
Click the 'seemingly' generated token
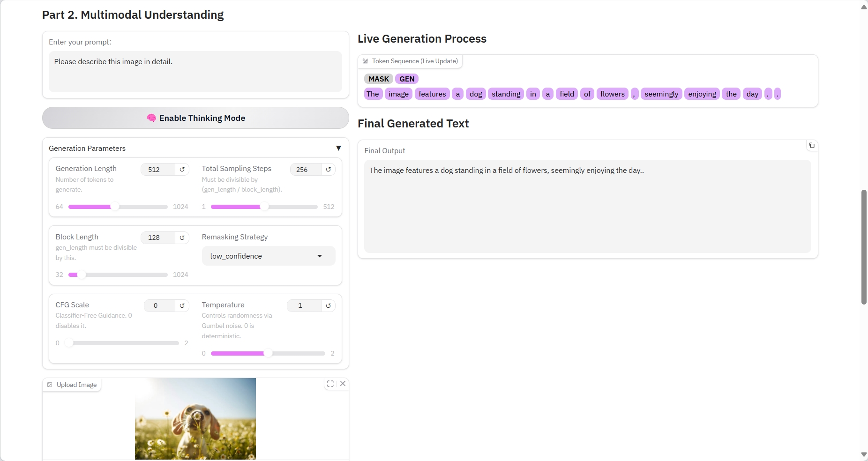click(x=661, y=94)
